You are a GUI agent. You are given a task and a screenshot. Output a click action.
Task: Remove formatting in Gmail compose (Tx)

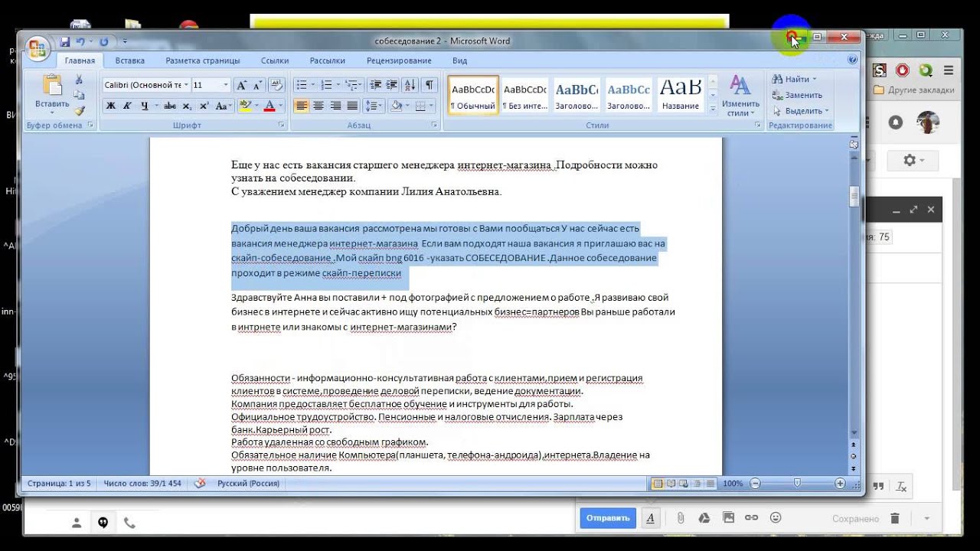(901, 487)
